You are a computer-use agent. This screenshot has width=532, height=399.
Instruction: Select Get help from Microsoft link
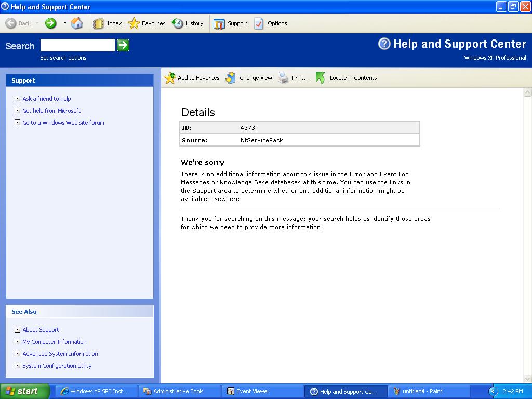pyautogui.click(x=51, y=111)
